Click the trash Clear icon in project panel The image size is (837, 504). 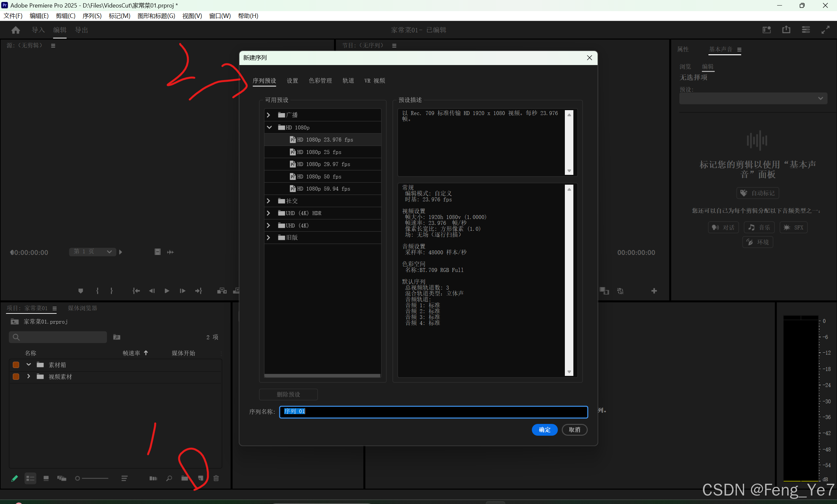click(x=216, y=478)
